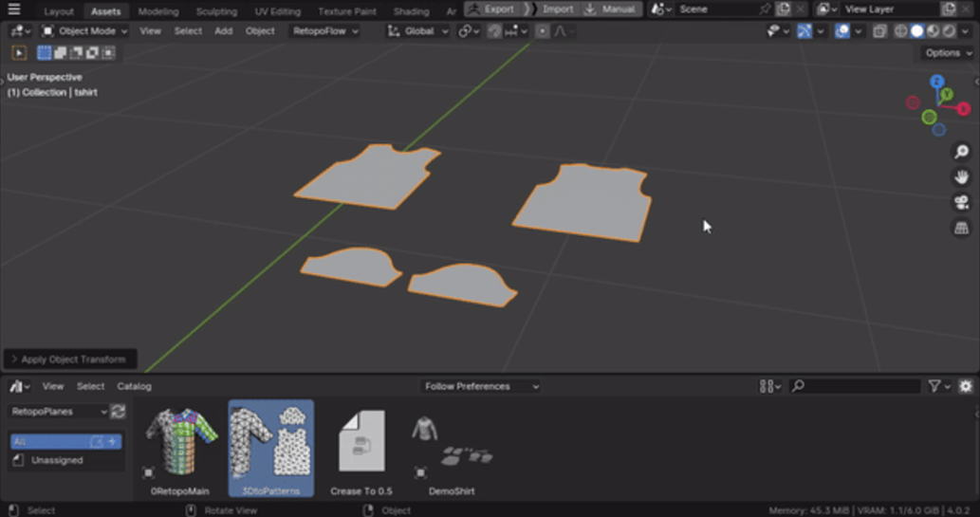Open the Object Mode dropdown
980x517 pixels.
(84, 30)
